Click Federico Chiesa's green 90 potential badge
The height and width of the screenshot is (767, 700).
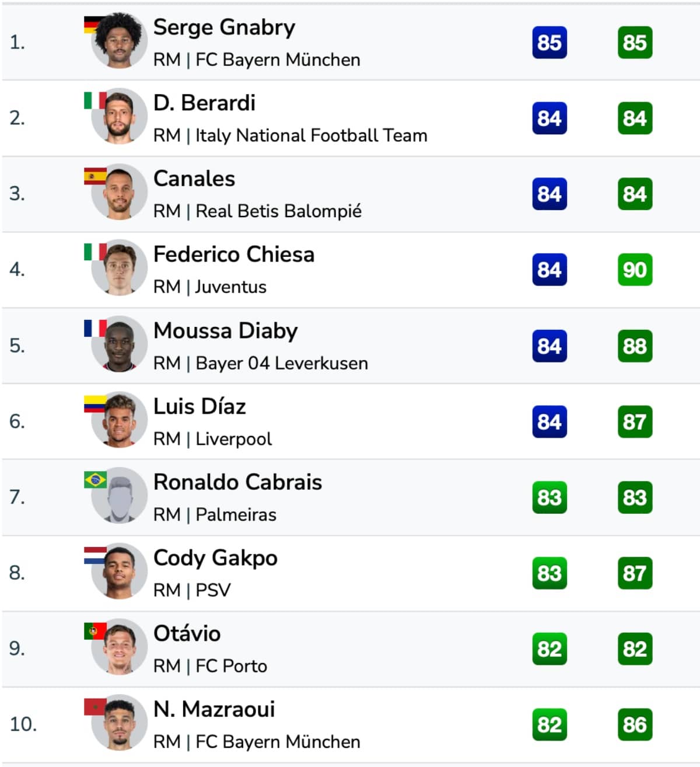[x=635, y=270]
